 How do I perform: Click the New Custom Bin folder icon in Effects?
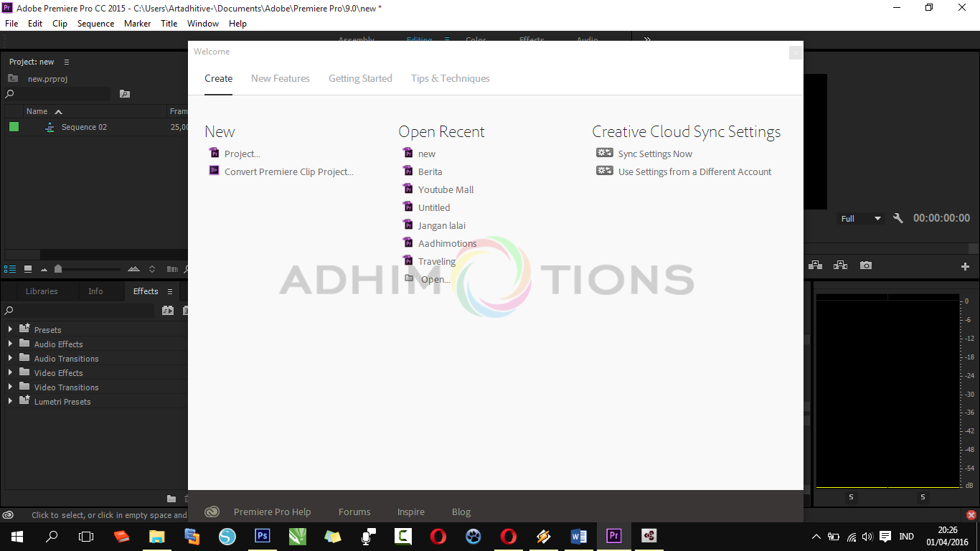coord(171,499)
